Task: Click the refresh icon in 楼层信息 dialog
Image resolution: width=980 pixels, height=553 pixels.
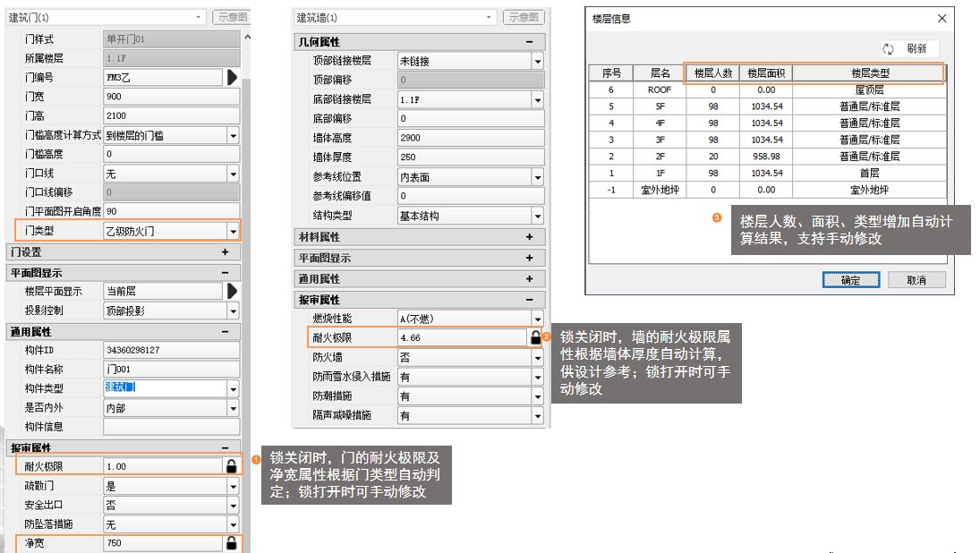Action: pyautogui.click(x=889, y=49)
